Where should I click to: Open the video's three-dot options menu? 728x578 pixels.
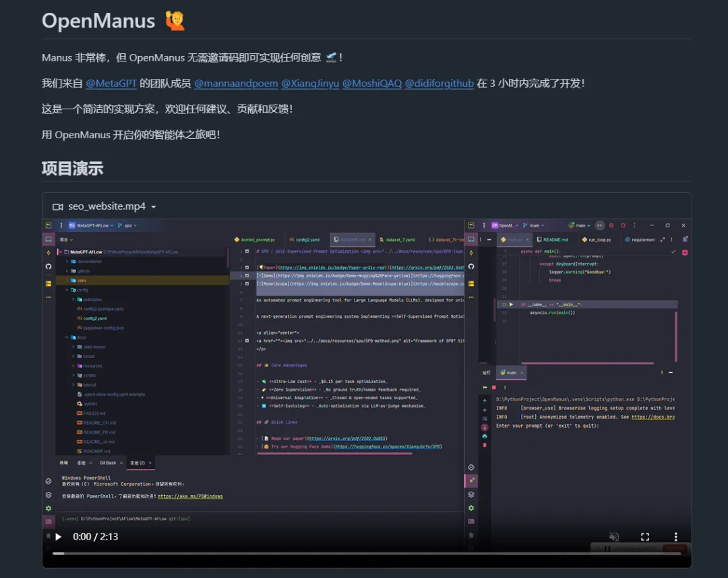point(676,537)
